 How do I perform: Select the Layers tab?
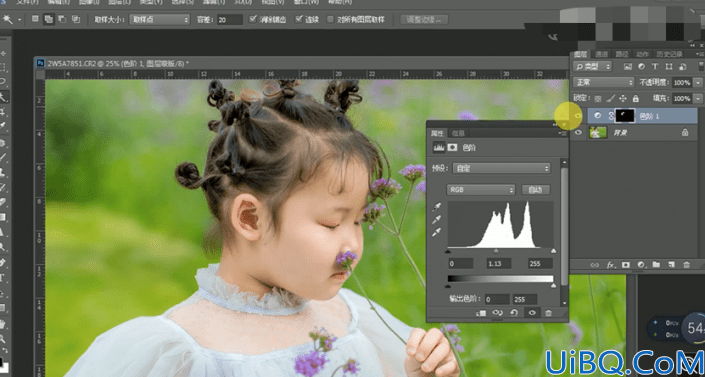581,54
